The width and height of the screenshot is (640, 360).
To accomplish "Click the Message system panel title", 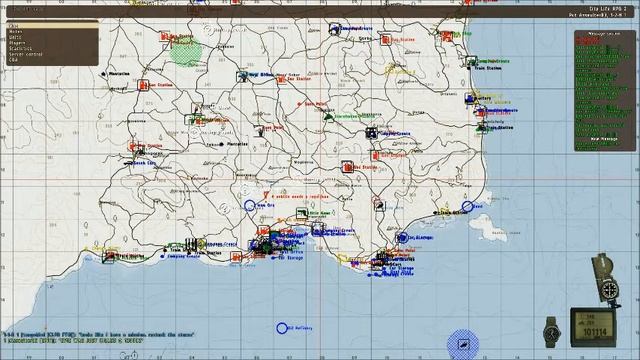I will click(604, 34).
